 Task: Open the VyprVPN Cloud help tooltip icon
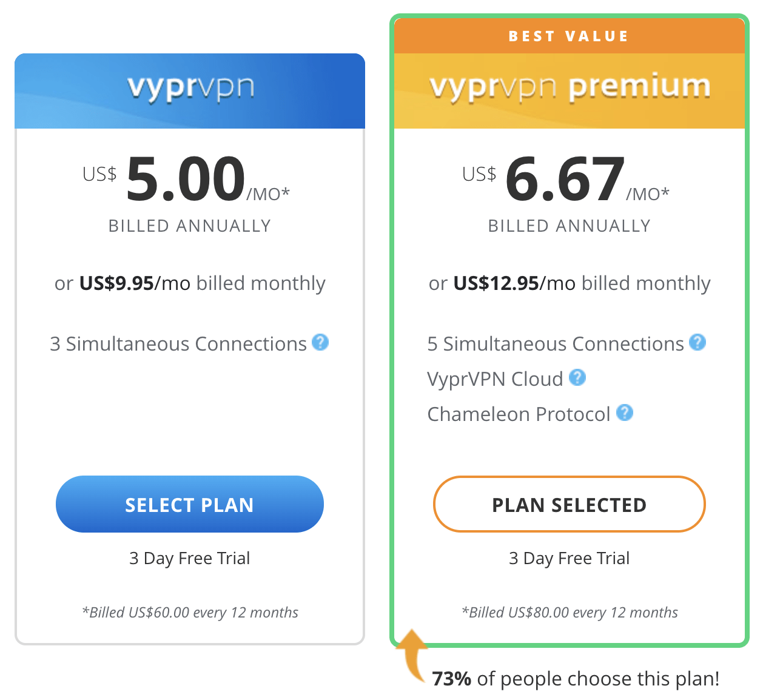pyautogui.click(x=577, y=377)
